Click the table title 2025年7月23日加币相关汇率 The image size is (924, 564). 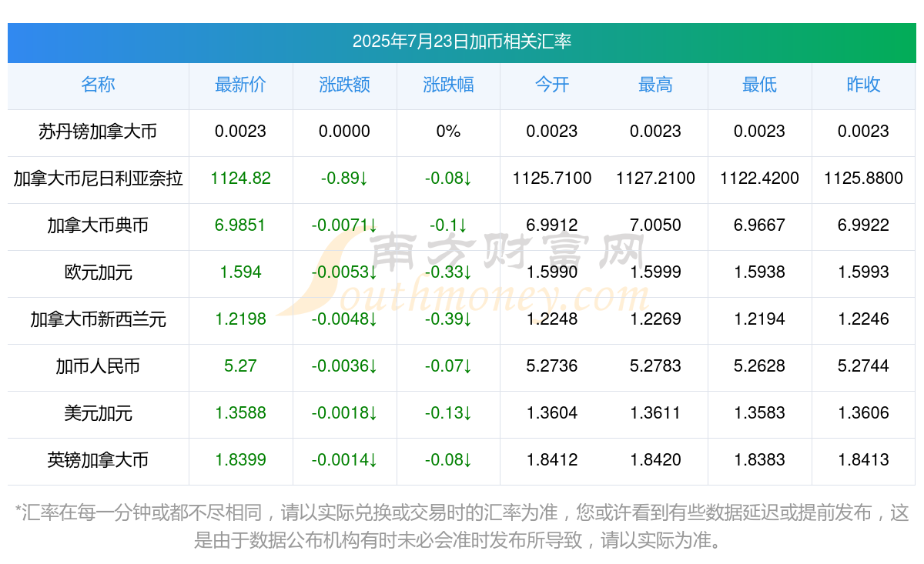[462, 42]
